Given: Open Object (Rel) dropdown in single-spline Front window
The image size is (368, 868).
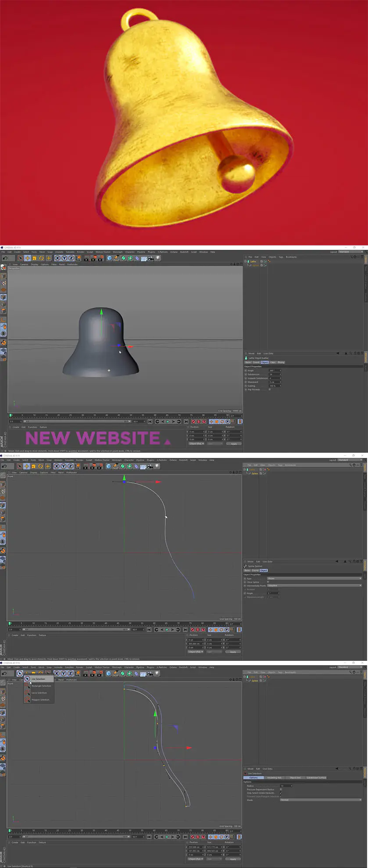Looking at the screenshot, I should click(195, 652).
